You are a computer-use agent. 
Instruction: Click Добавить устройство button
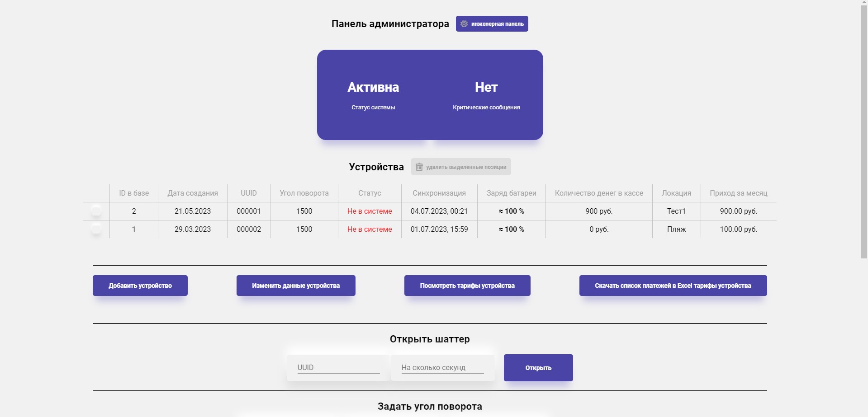[x=140, y=286]
